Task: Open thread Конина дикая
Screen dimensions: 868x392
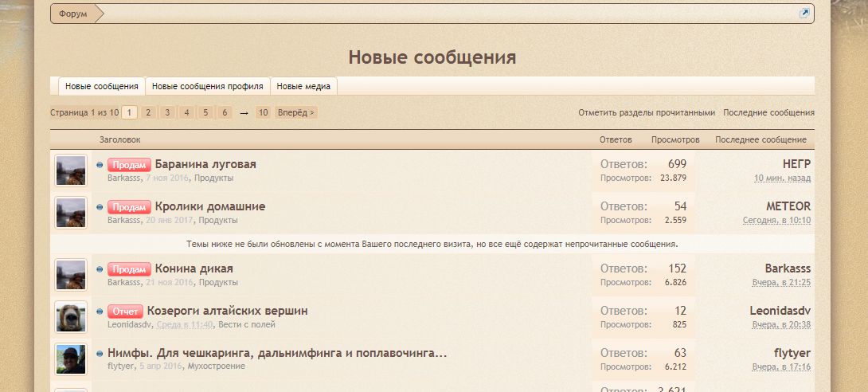Action: point(194,269)
